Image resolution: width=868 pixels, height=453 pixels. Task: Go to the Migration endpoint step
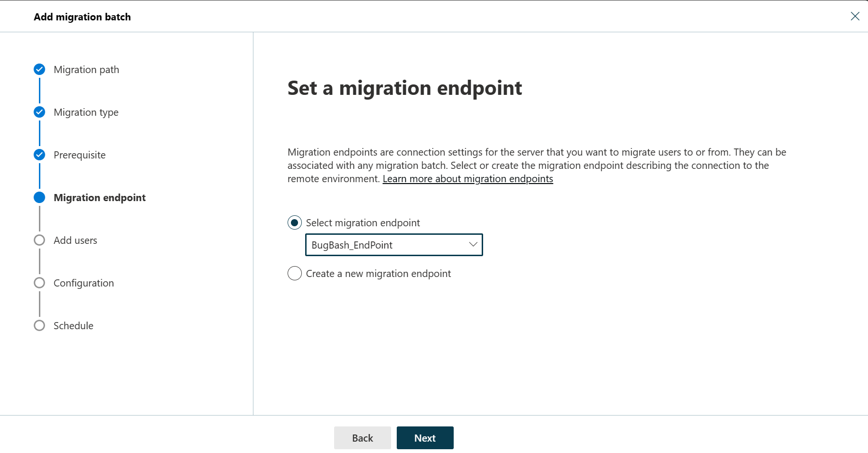click(99, 197)
